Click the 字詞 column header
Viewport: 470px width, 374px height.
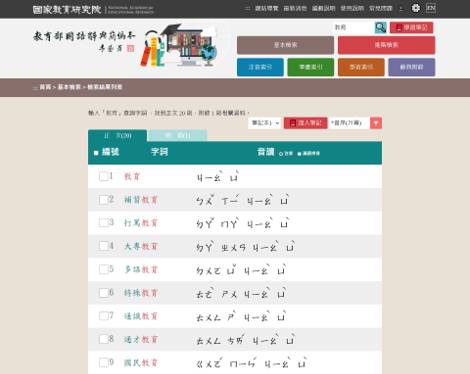[159, 152]
